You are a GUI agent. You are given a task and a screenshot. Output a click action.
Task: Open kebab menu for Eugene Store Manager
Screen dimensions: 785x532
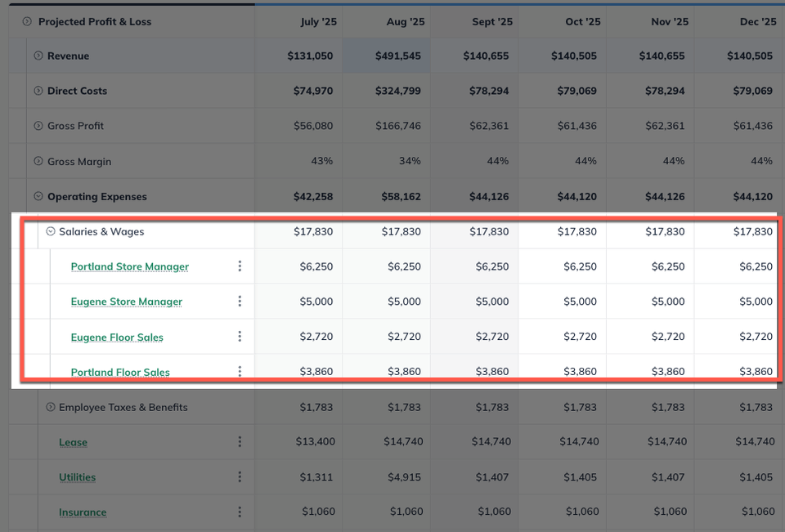(x=240, y=302)
